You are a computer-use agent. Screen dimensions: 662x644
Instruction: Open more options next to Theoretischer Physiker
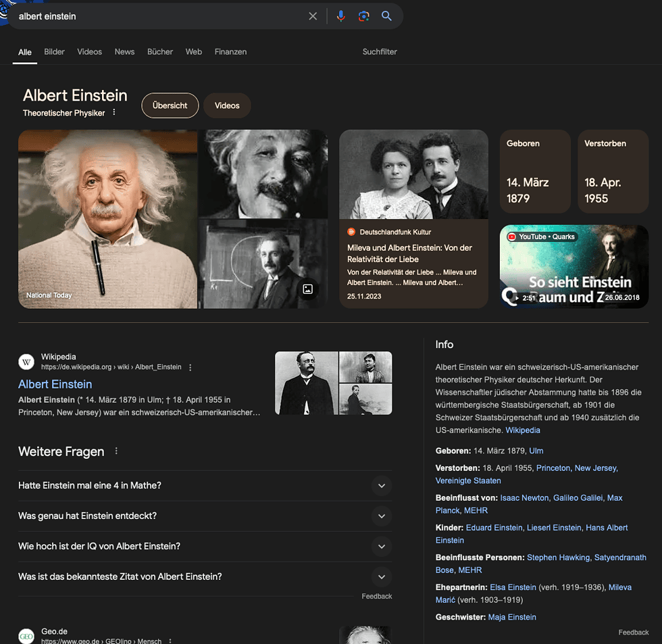[x=114, y=112]
